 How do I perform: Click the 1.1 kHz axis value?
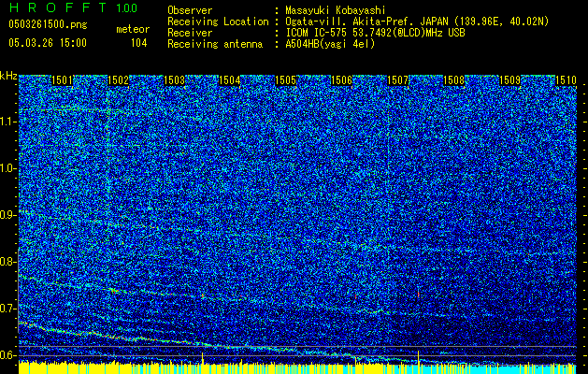8,122
